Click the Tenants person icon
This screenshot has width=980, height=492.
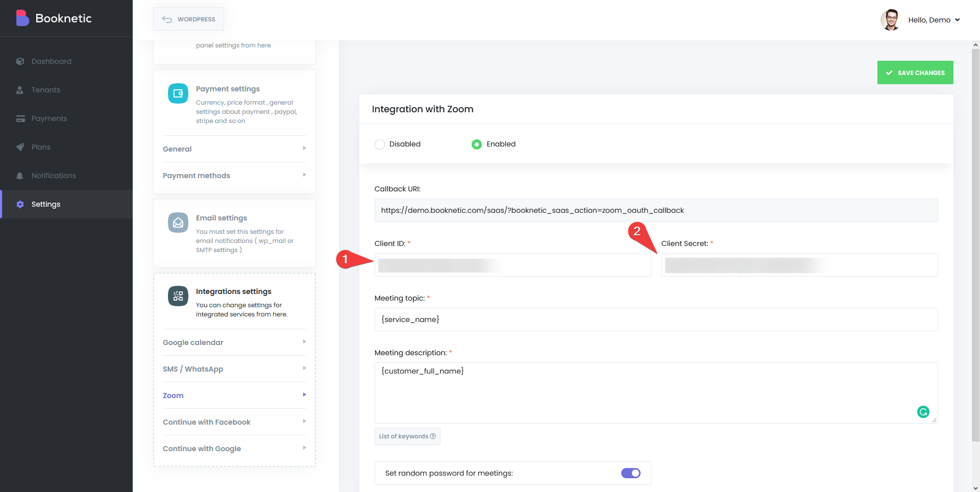pyautogui.click(x=20, y=90)
